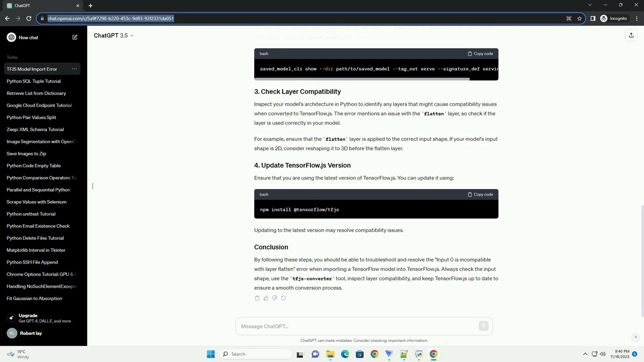This screenshot has height=362, width=644.
Task: Click the send message arrow button
Action: (484, 326)
